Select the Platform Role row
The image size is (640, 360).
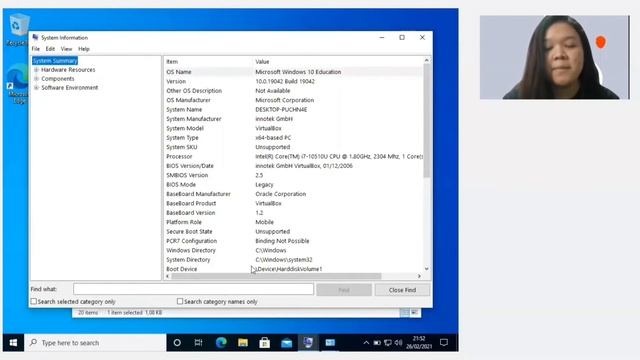[x=293, y=222]
